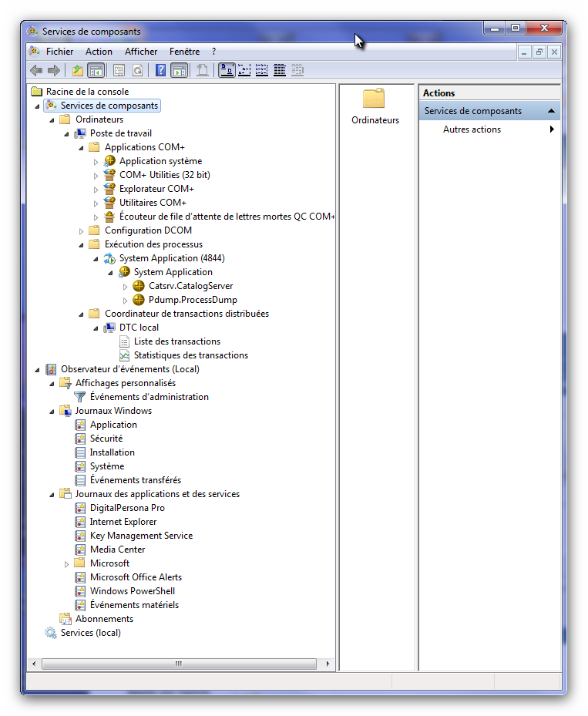Image resolution: width=588 pixels, height=716 pixels.
Task: Open the Afficher menu
Action: 141,52
